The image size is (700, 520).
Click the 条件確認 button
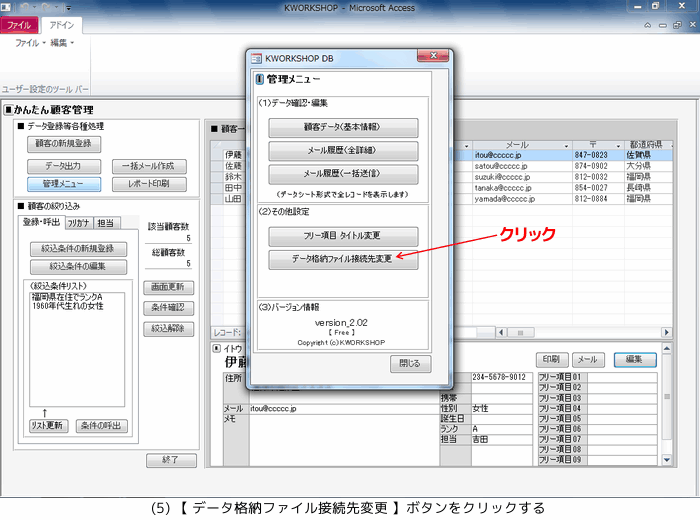[168, 308]
